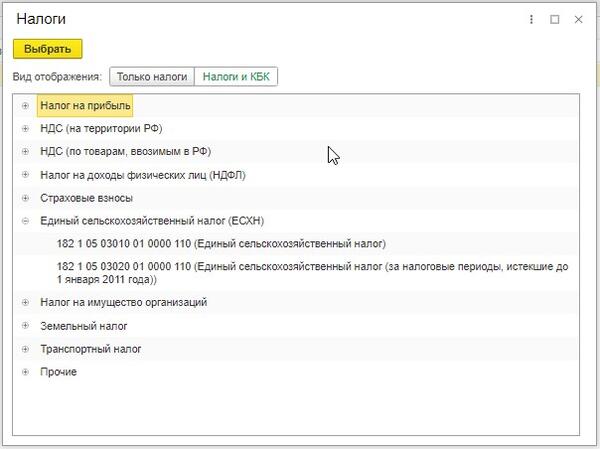Expand Налог на имущество организаций node

tap(25, 302)
